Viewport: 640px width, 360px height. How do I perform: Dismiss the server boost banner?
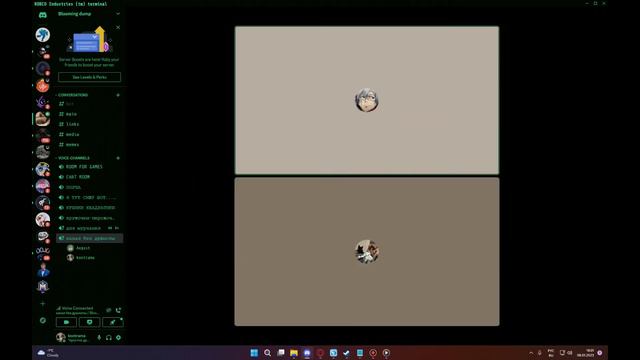click(118, 27)
